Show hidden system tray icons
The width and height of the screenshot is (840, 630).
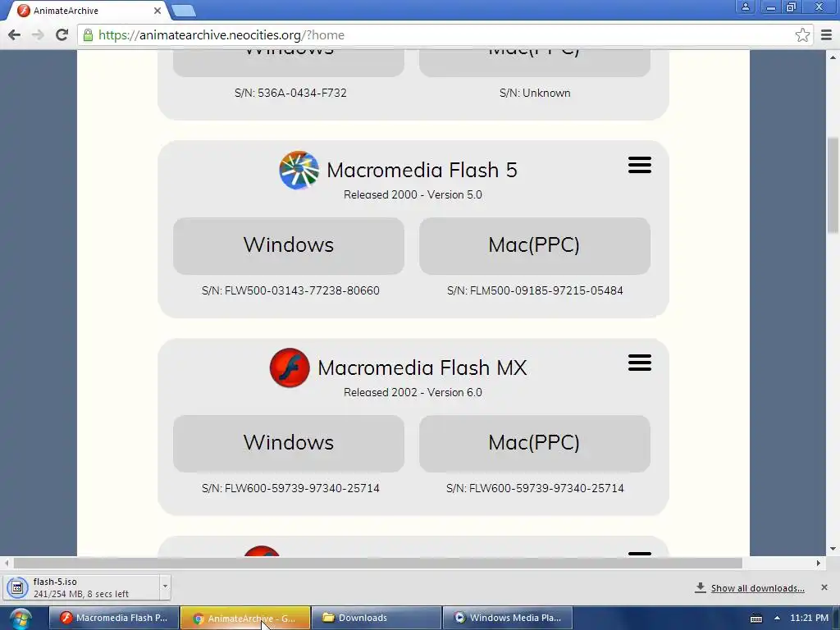(x=777, y=619)
